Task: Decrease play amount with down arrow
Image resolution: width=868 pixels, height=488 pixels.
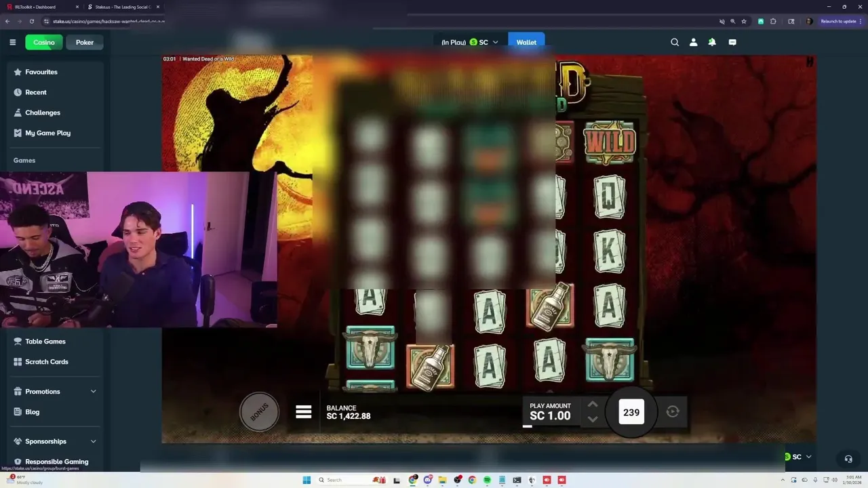Action: tap(593, 419)
